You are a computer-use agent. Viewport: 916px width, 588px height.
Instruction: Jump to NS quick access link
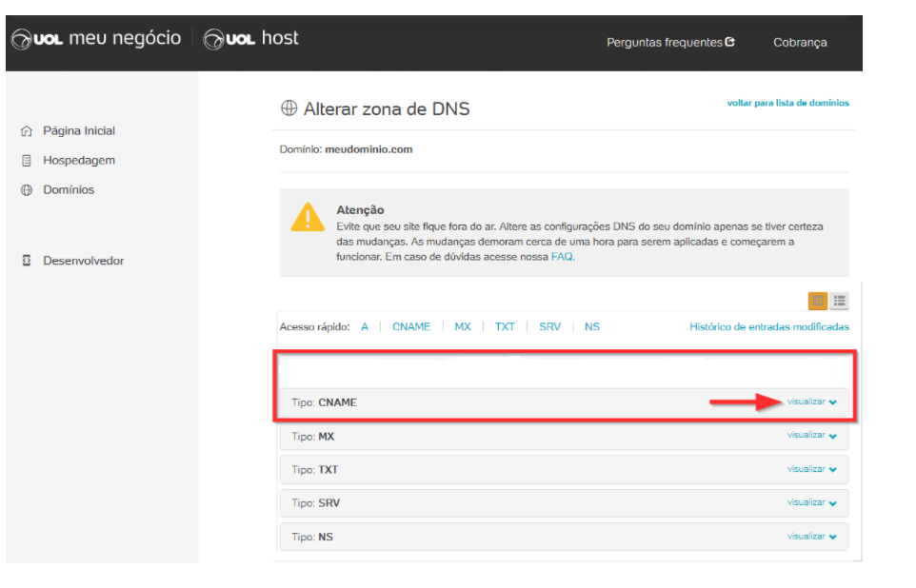[591, 327]
